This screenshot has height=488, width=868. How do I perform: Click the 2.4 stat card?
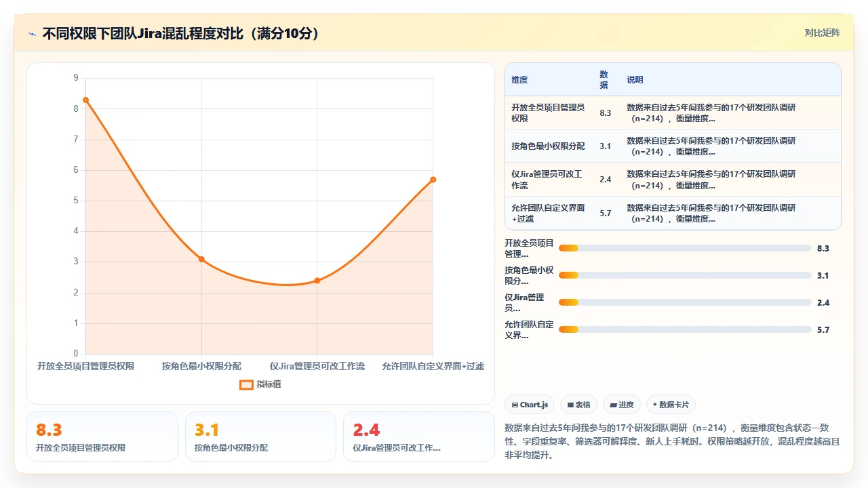pos(419,436)
